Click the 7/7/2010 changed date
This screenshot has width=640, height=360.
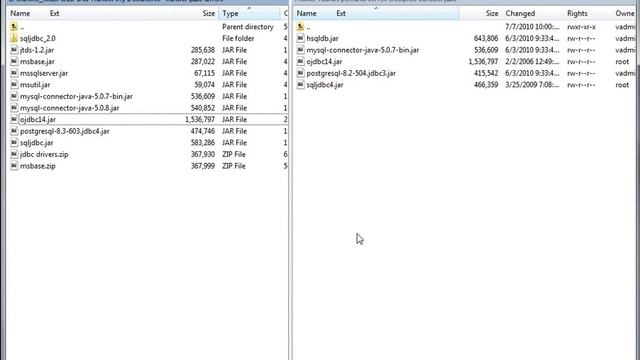532,27
